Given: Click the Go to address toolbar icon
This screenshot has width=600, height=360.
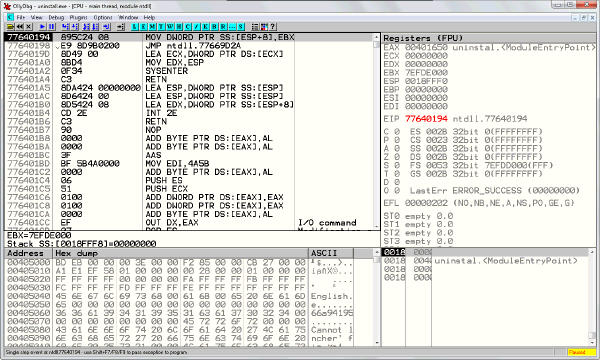Looking at the screenshot, I should 121,27.
